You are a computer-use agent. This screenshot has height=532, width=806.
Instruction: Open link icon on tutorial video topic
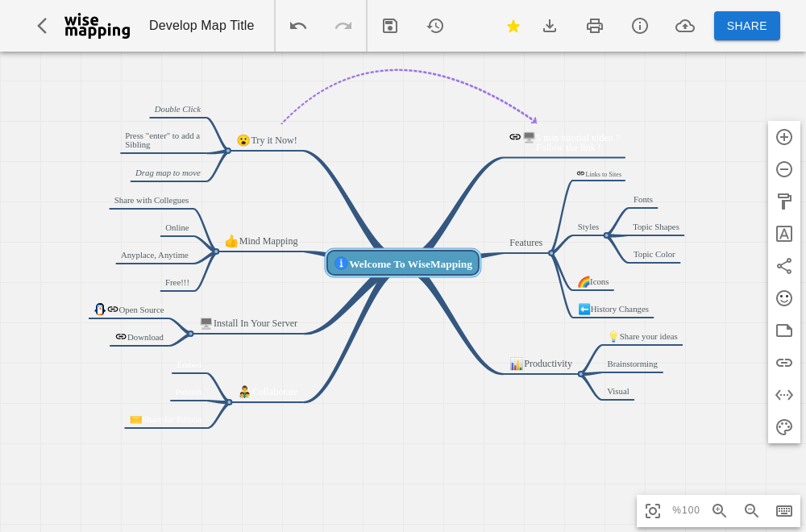[x=515, y=137]
